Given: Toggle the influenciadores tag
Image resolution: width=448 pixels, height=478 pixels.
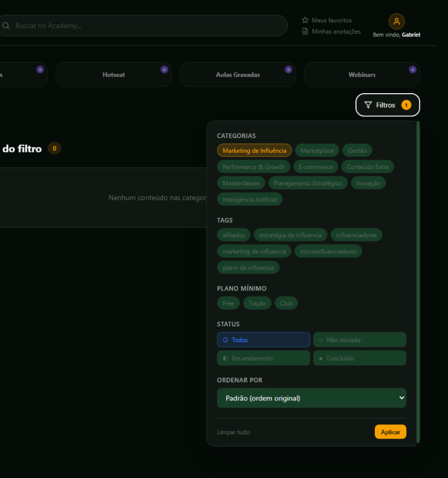Looking at the screenshot, I should pyautogui.click(x=357, y=235).
